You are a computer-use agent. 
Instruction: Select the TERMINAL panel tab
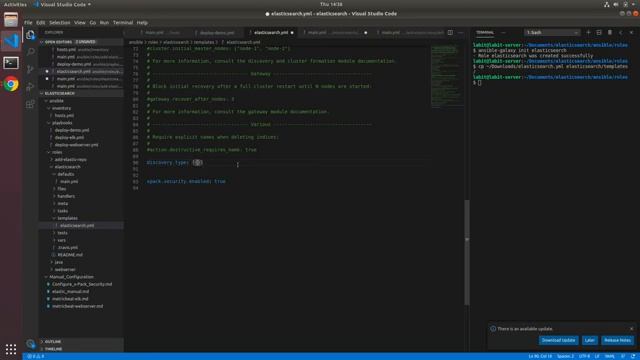point(485,32)
